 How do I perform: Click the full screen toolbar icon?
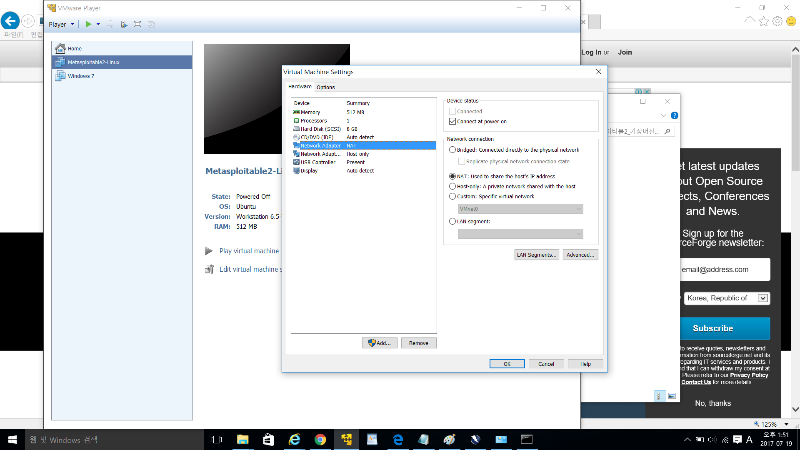pos(137,24)
